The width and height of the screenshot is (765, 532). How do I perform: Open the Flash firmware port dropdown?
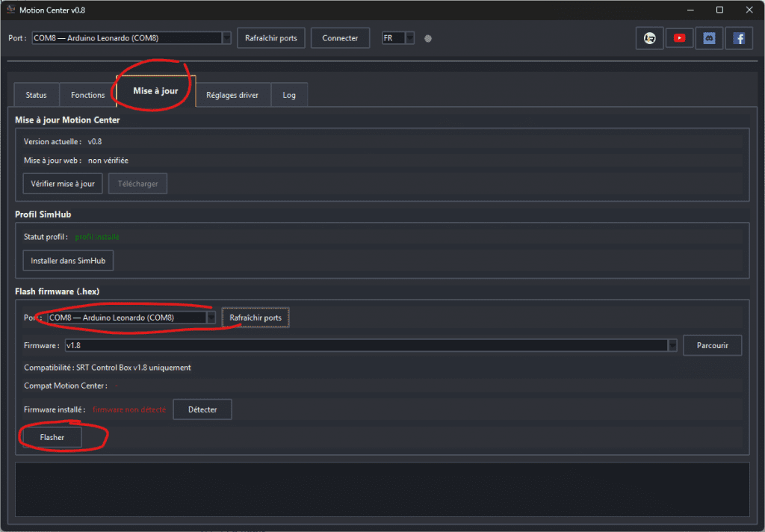[211, 318]
